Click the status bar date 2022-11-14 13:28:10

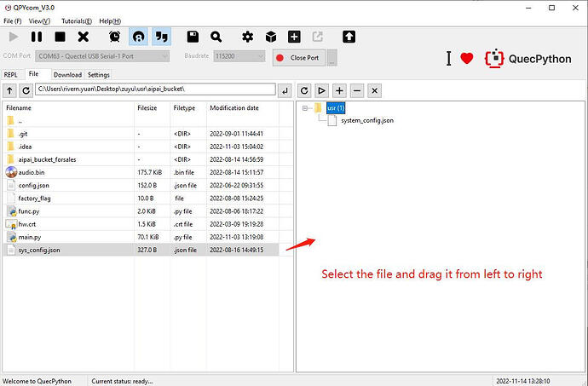tap(523, 381)
